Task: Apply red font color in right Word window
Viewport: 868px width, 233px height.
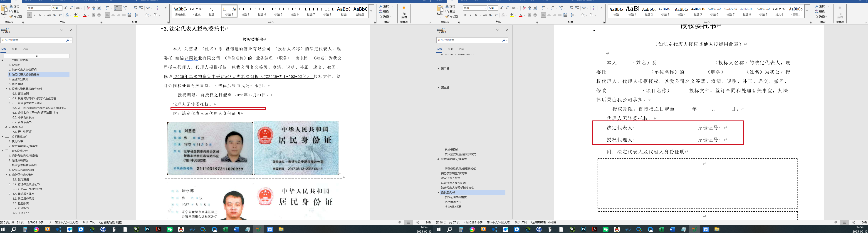Action: 521,15
